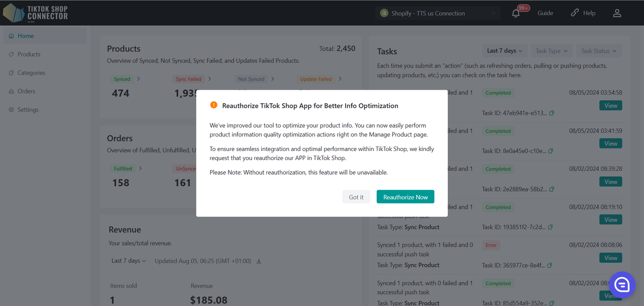The height and width of the screenshot is (306, 644).
Task: Copy Task ID 2e2889ea with copy icon
Action: (x=551, y=189)
